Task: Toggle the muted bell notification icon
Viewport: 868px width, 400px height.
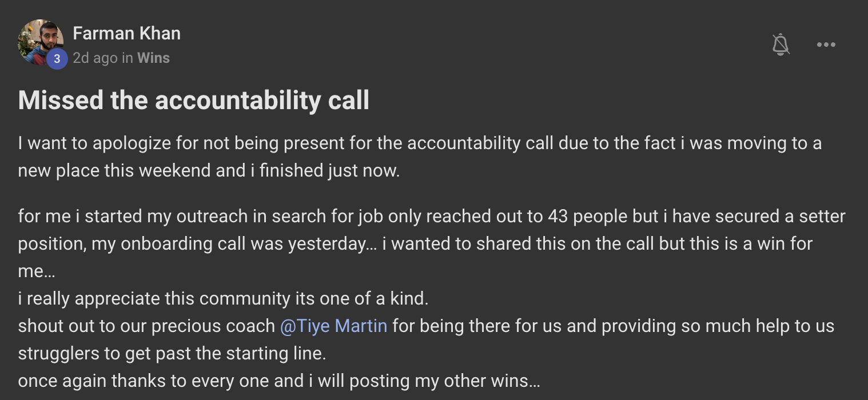Action: click(x=781, y=45)
